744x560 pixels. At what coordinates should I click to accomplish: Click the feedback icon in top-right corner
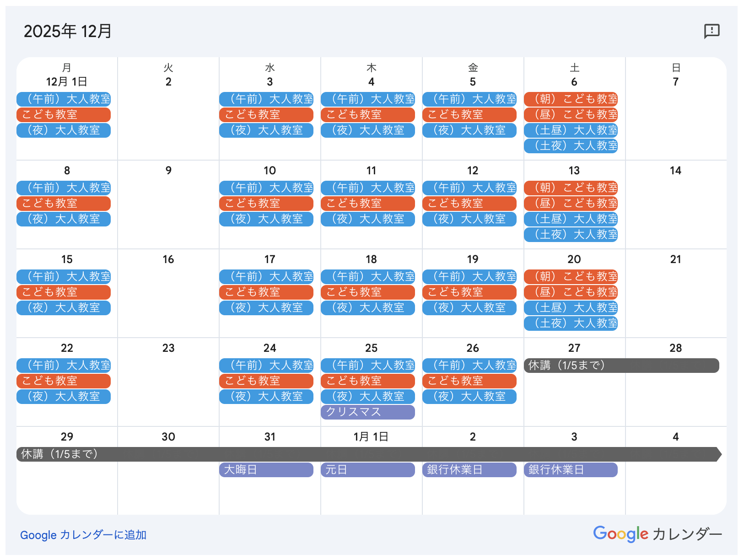coord(712,31)
